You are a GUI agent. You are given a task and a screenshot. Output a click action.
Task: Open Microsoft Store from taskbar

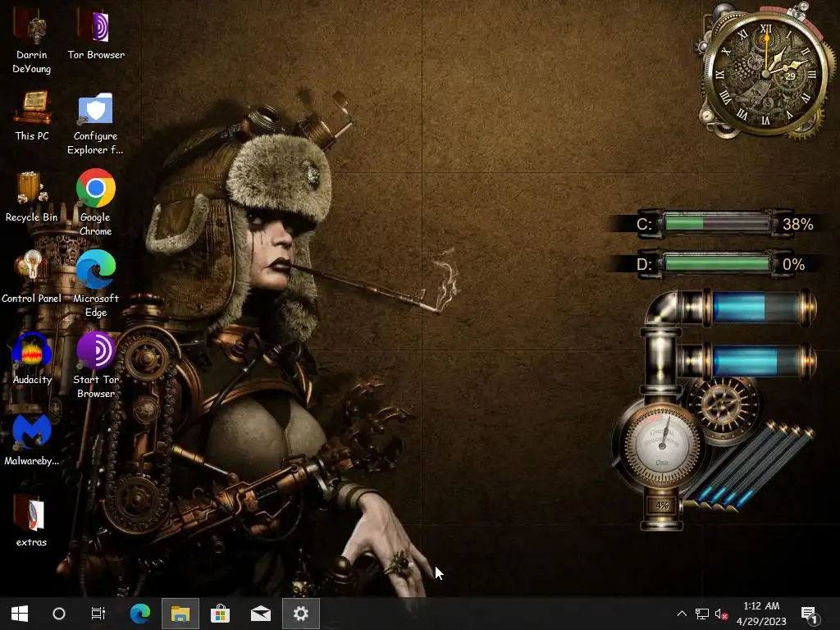(x=220, y=614)
